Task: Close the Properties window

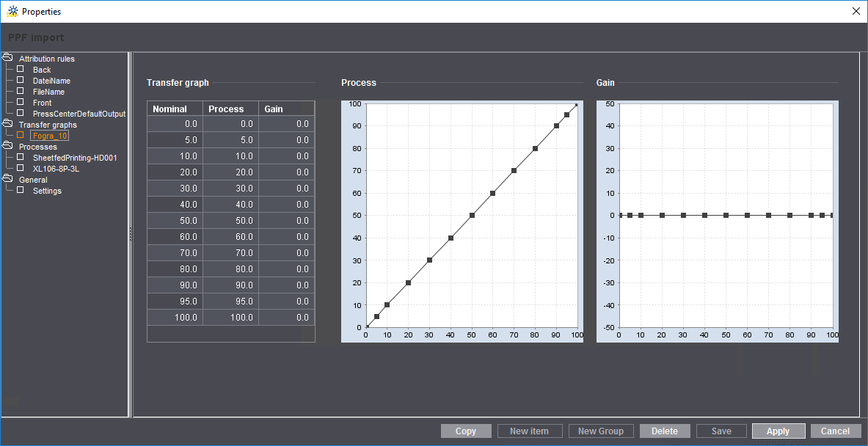Action: [x=856, y=11]
